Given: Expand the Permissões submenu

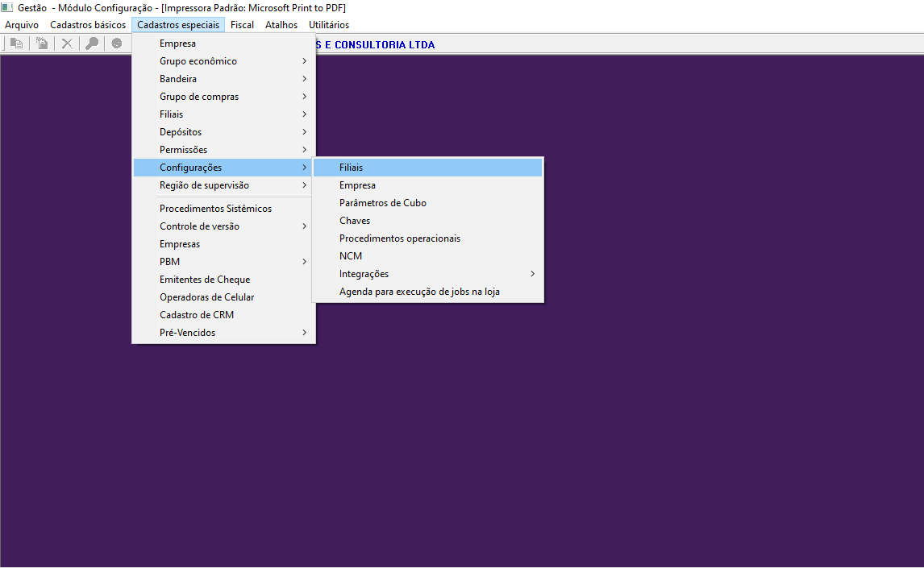Looking at the screenshot, I should (224, 150).
